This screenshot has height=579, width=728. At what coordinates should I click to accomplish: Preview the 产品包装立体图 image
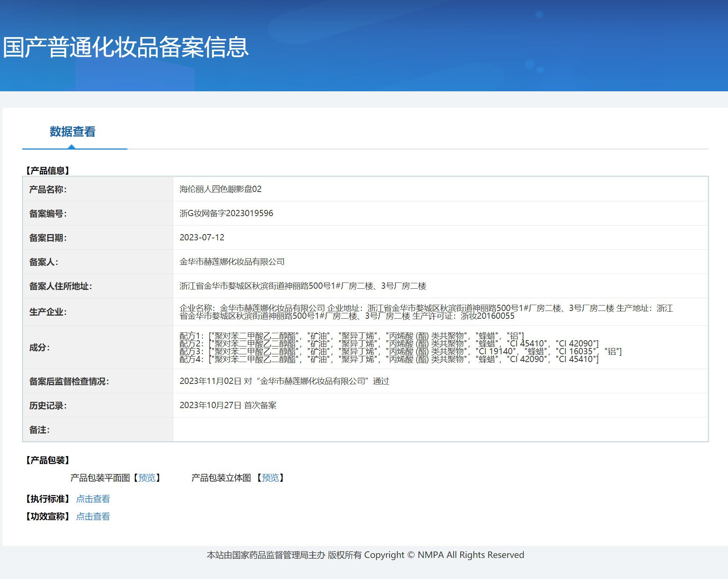tap(270, 478)
